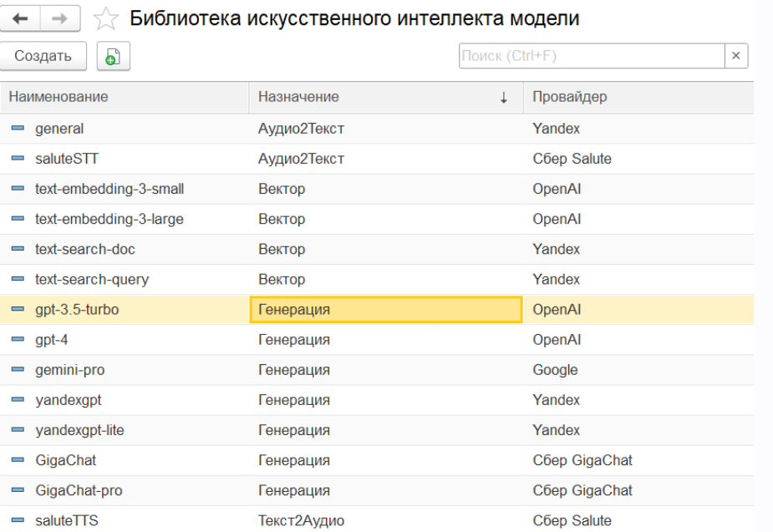Click row icon next to saluteTTS
Screen dimensions: 773x532
click(x=18, y=521)
